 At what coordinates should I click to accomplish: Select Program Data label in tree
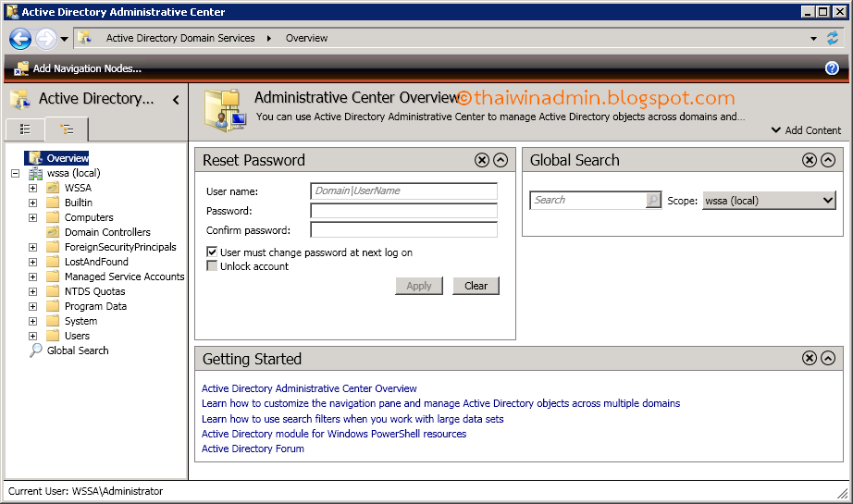click(95, 307)
